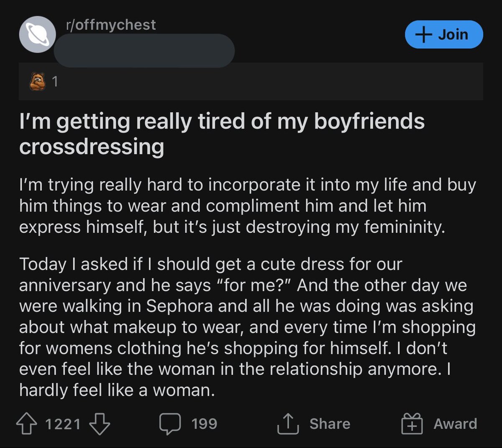Downvote the post with the down arrow
The image size is (502, 448).
click(100, 424)
